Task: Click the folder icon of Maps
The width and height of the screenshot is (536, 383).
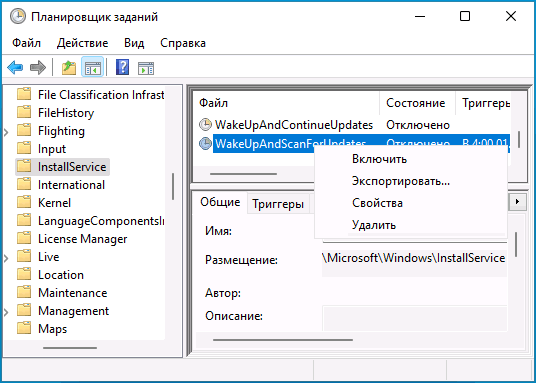Action: coord(24,328)
